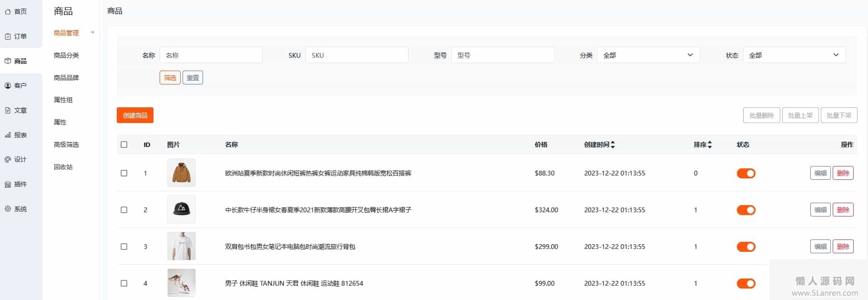The width and height of the screenshot is (868, 300).
Task: Open the 订单 orders icon in sidebar
Action: [8, 36]
